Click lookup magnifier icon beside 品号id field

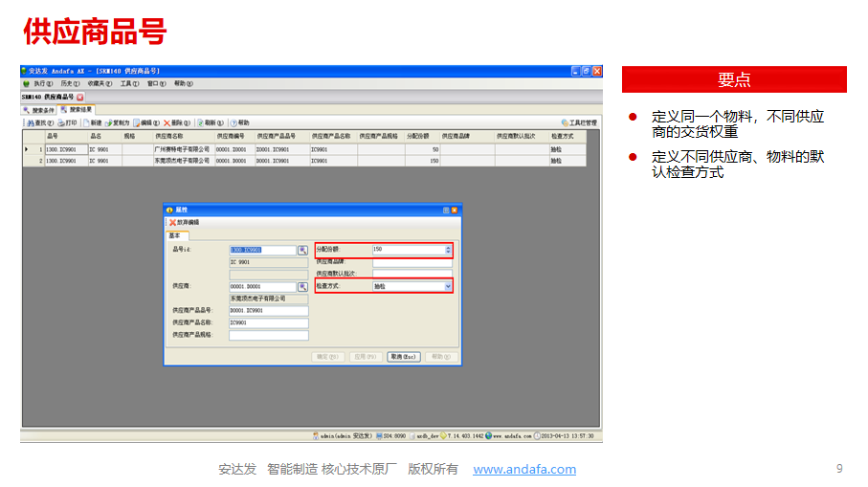302,250
